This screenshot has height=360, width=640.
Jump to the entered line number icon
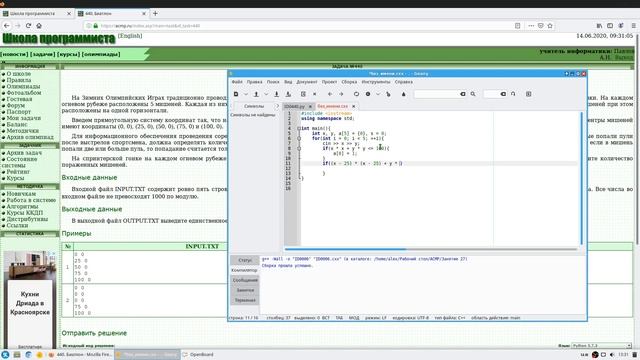click(513, 94)
